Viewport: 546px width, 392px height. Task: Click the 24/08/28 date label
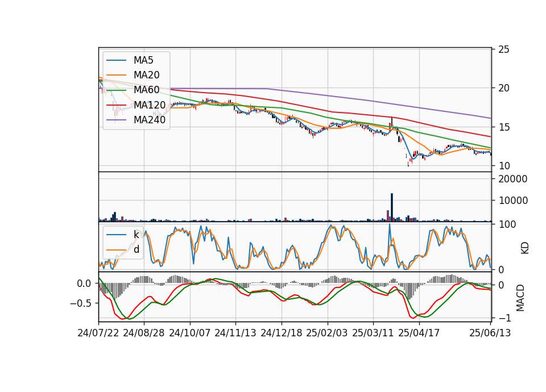[144, 333]
